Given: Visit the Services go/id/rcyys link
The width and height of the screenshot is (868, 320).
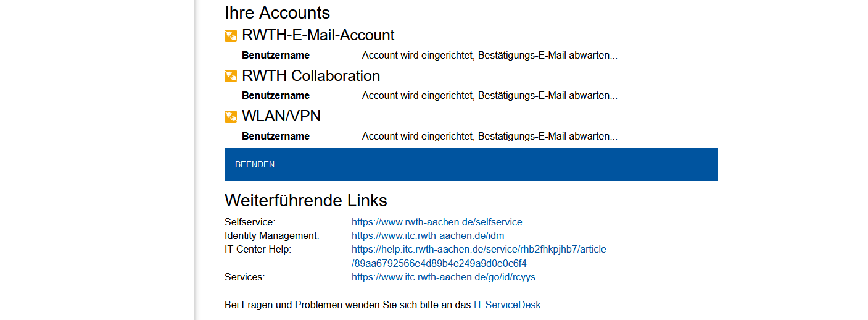Looking at the screenshot, I should 444,277.
